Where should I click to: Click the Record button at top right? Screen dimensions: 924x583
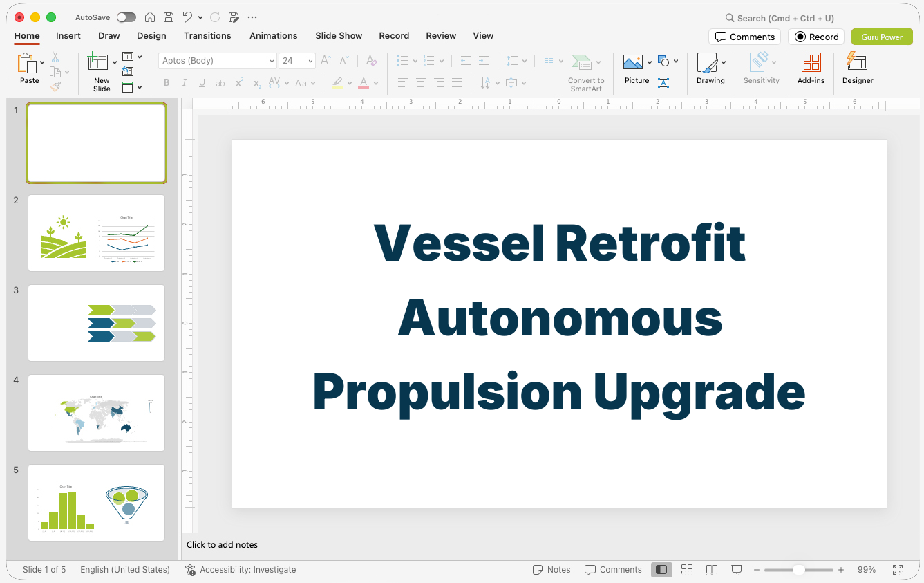pos(816,37)
